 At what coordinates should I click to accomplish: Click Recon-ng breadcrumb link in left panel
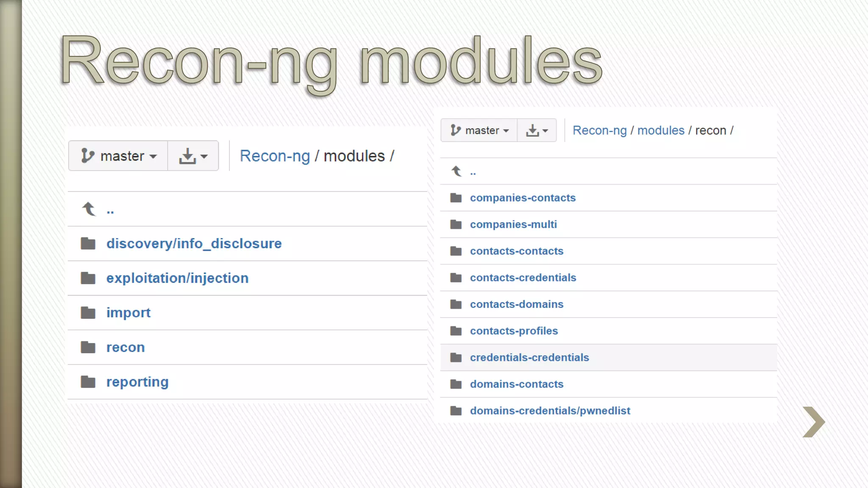(275, 156)
